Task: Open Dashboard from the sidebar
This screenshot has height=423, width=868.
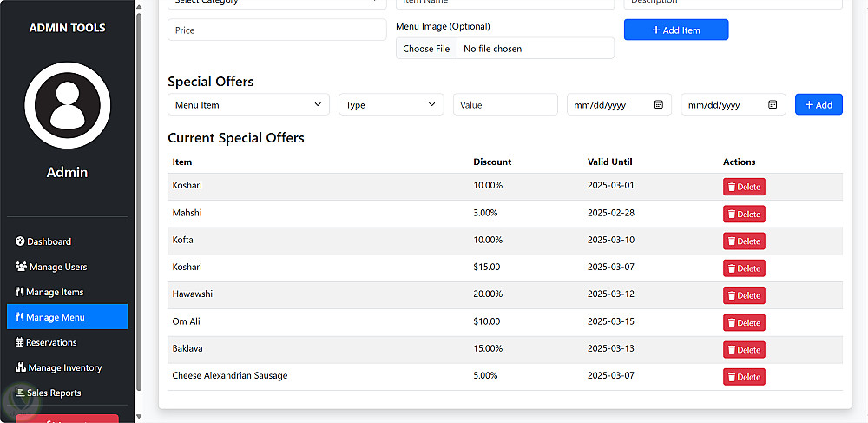Action: click(49, 241)
